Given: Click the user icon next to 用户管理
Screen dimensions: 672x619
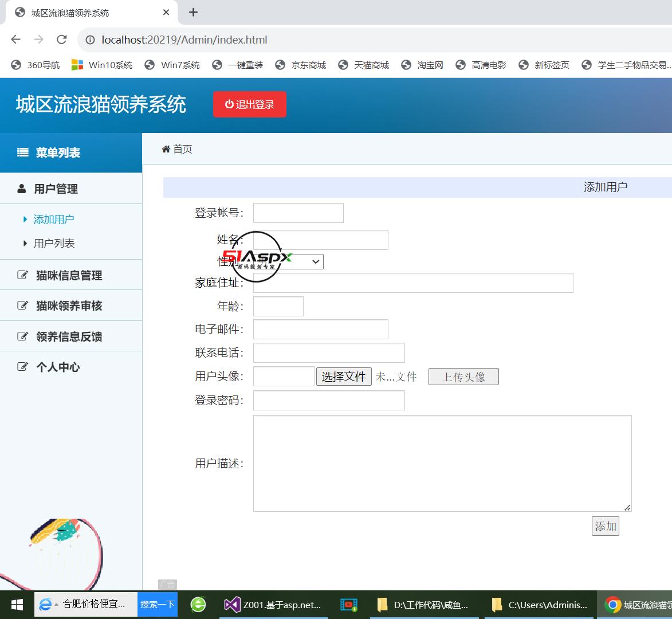Looking at the screenshot, I should [x=21, y=188].
